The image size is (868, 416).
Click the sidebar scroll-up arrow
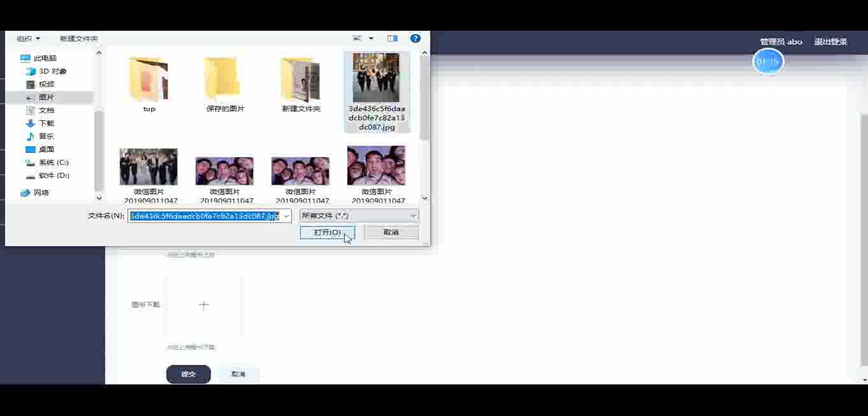(x=98, y=53)
